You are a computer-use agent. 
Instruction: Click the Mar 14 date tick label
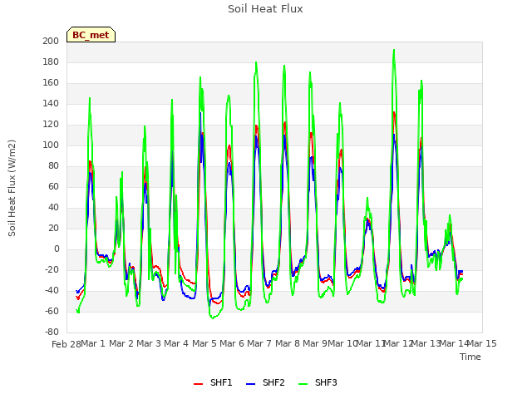(454, 343)
